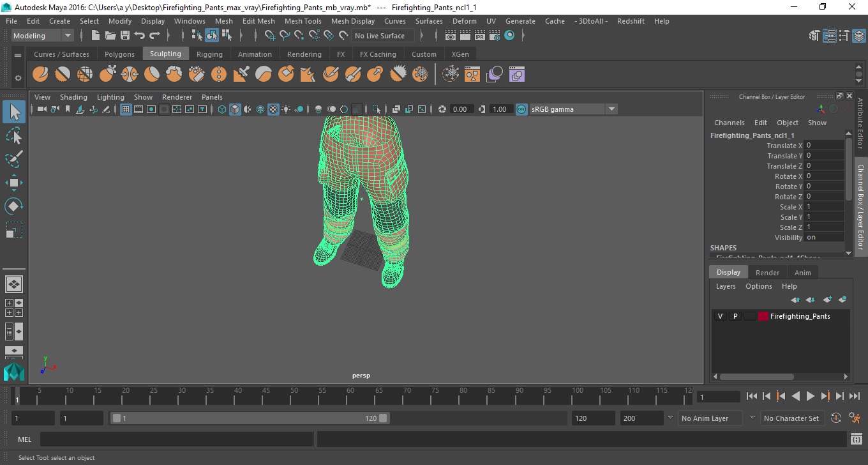This screenshot has height=465, width=868.
Task: Select the Repeat sculpt tool
Action: click(x=219, y=75)
